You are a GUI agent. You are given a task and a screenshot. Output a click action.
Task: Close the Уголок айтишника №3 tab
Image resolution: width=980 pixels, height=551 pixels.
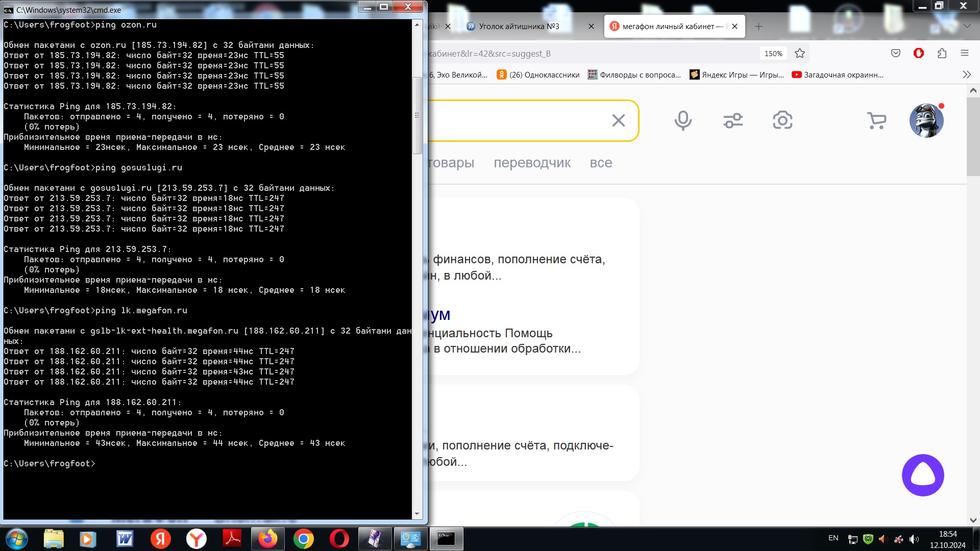(591, 27)
